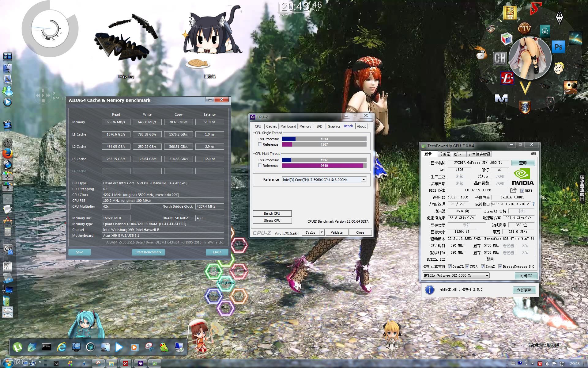The height and width of the screenshot is (368, 588).
Task: Click the Single Thread This Processor bar
Action: coord(324,139)
